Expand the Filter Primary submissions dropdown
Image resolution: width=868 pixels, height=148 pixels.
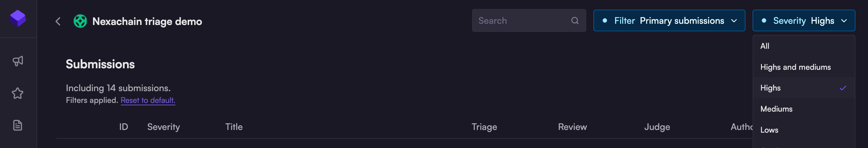tap(669, 21)
